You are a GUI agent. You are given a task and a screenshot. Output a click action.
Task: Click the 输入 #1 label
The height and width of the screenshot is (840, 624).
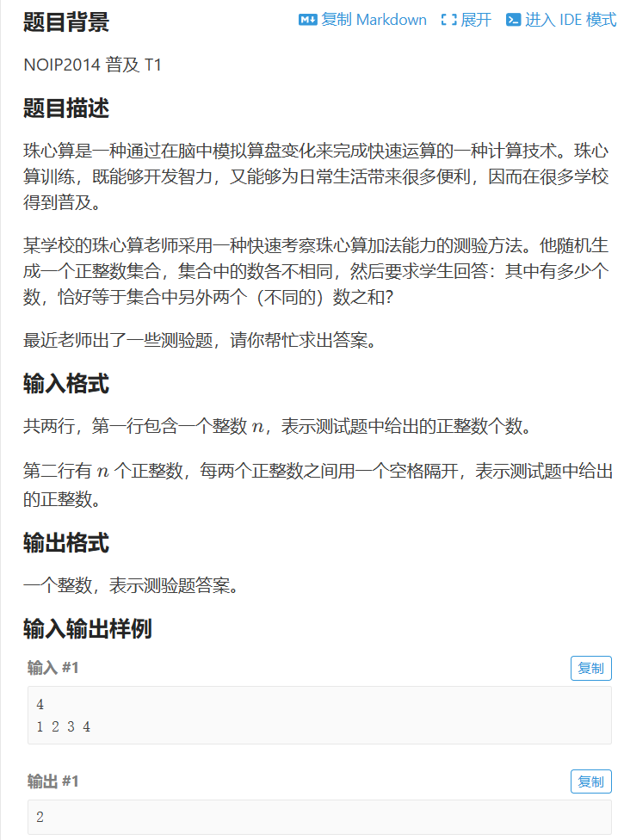(x=53, y=668)
